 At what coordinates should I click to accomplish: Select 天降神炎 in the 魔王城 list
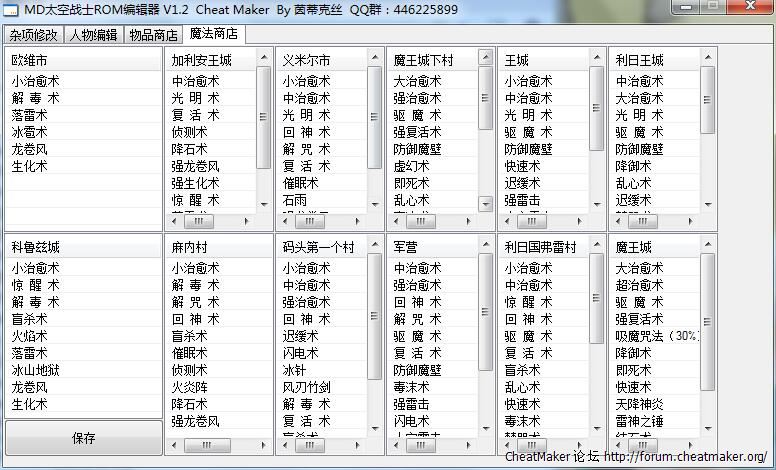(x=639, y=404)
